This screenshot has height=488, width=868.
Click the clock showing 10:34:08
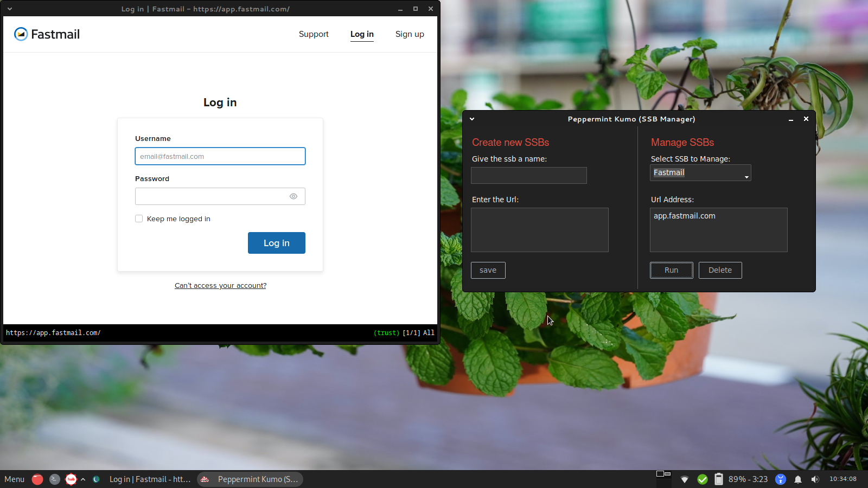[843, 479]
